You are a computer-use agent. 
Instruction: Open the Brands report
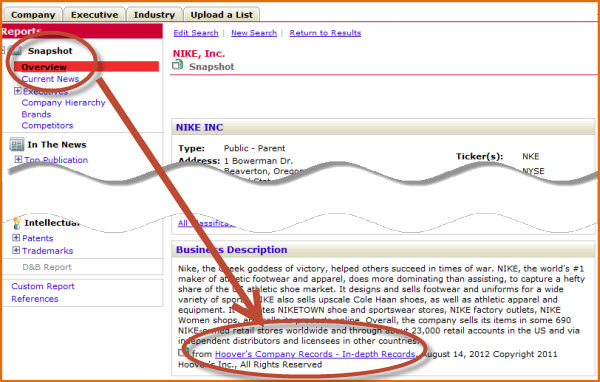point(36,114)
